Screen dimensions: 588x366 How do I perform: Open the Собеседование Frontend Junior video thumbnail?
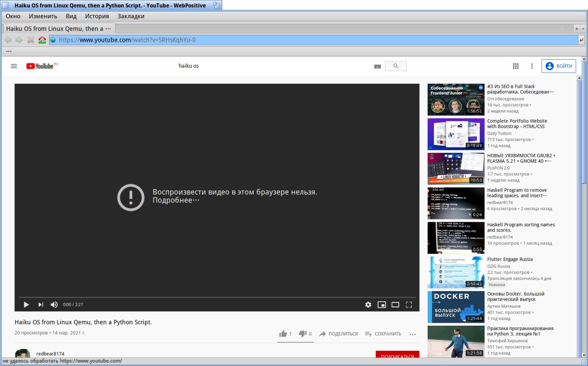pos(456,99)
